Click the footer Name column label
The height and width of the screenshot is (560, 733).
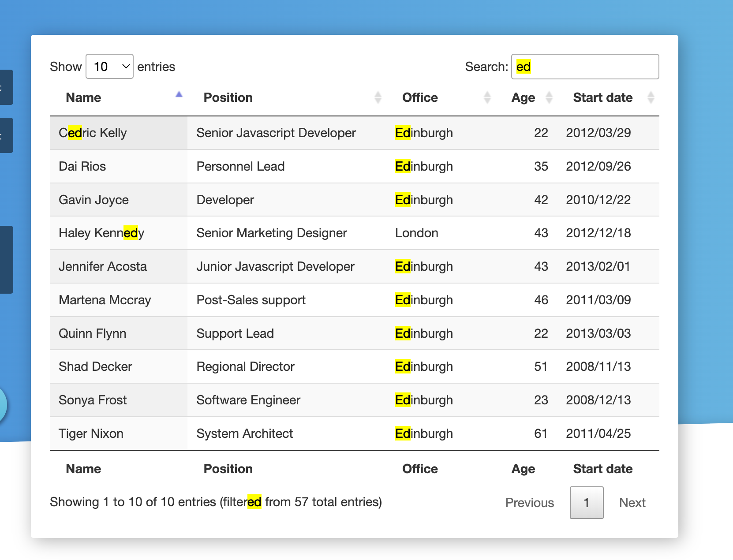pyautogui.click(x=83, y=469)
